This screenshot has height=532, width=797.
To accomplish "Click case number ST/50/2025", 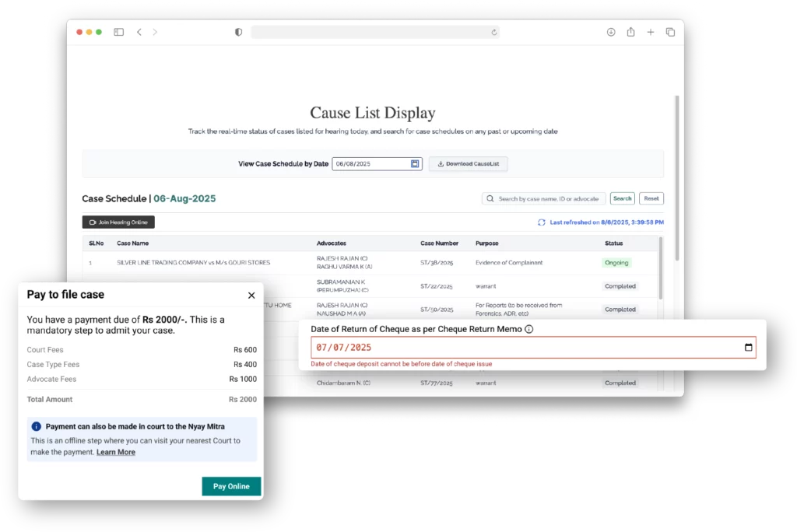I will pyautogui.click(x=437, y=310).
